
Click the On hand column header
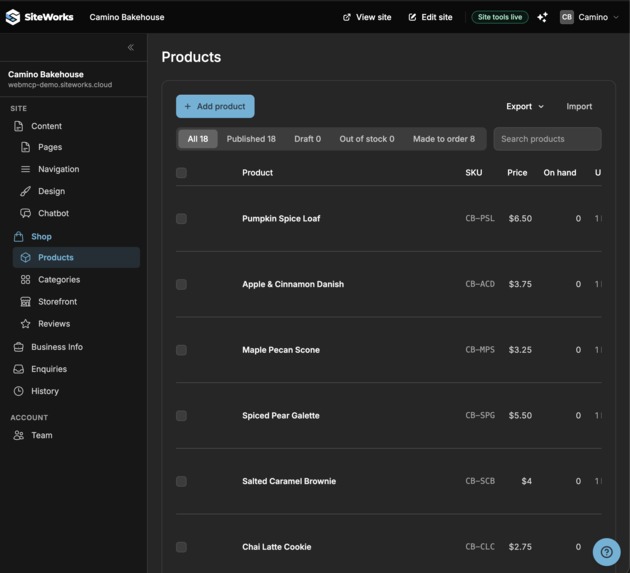point(559,173)
